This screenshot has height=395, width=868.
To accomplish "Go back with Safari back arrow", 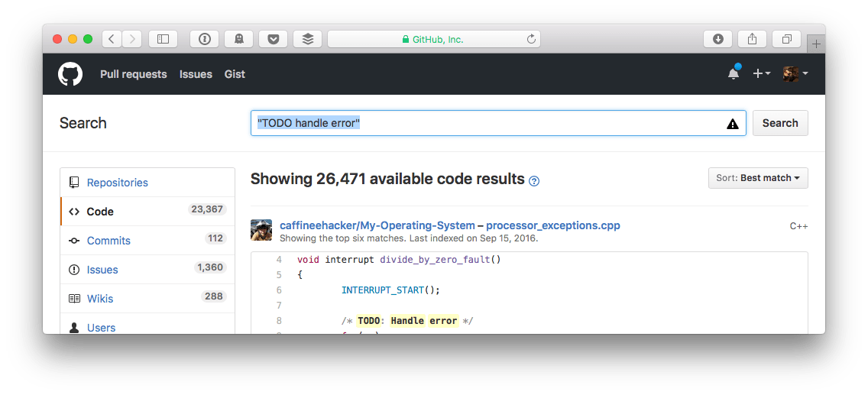I will coord(112,39).
